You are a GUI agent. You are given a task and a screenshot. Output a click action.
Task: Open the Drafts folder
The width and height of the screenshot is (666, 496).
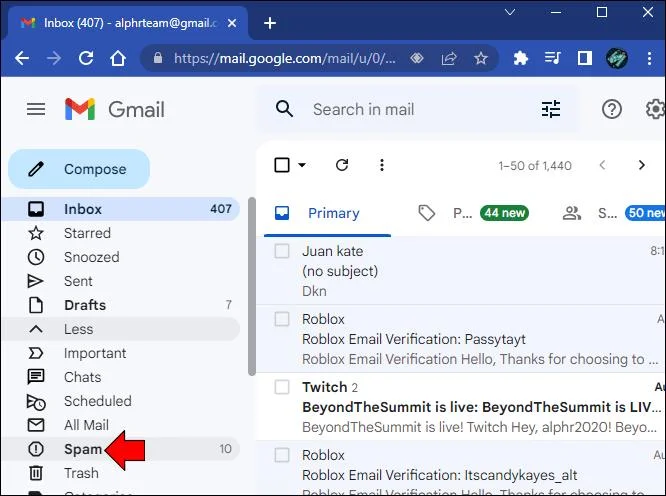(121, 305)
